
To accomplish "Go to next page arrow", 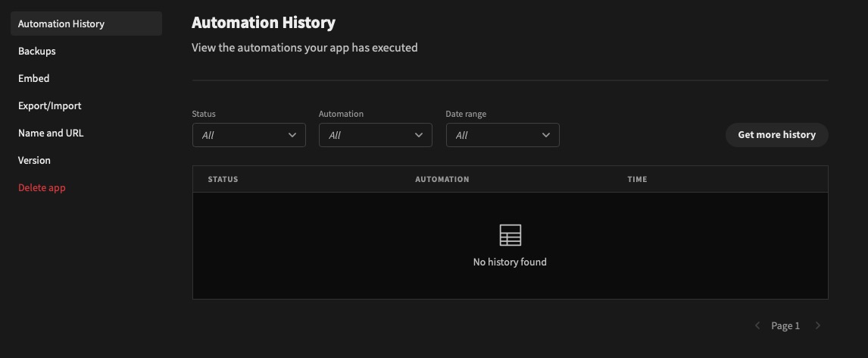I will (817, 325).
